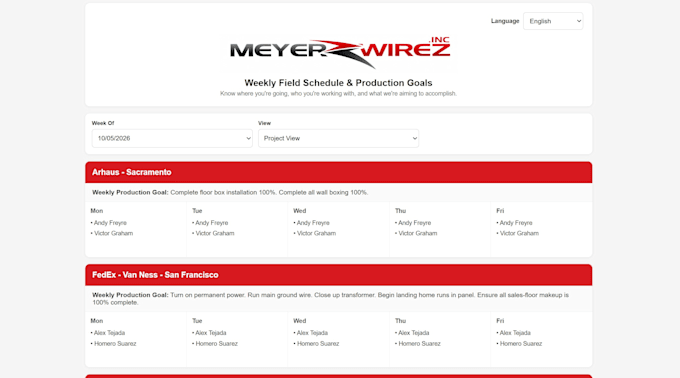This screenshot has width=680, height=378.
Task: Select Alex Tejada under FedEx Wednesday
Action: (x=312, y=333)
